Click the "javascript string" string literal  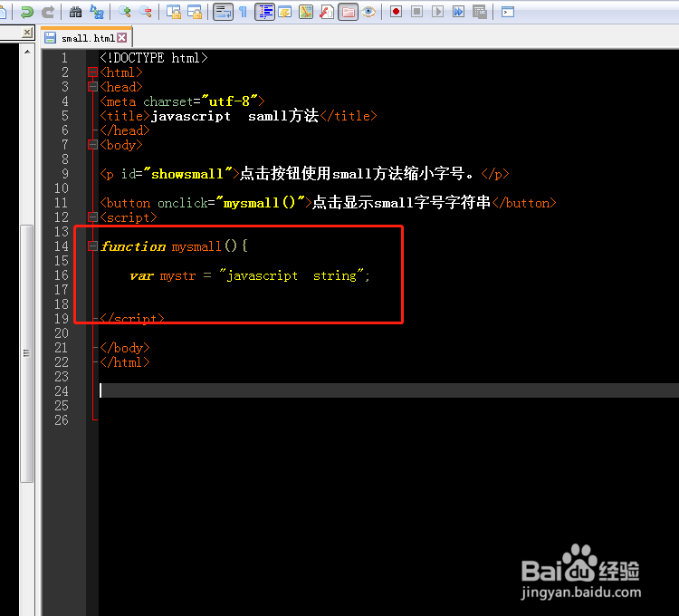(x=292, y=275)
